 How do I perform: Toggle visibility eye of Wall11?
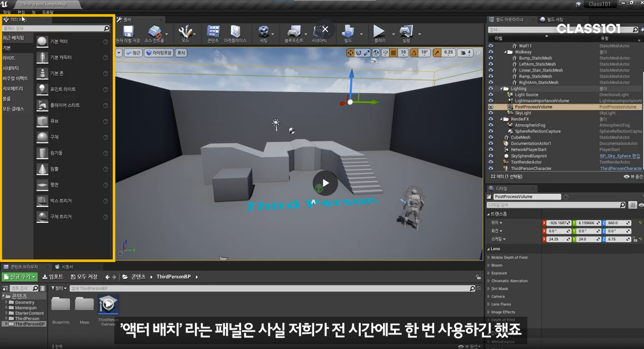[x=491, y=46]
